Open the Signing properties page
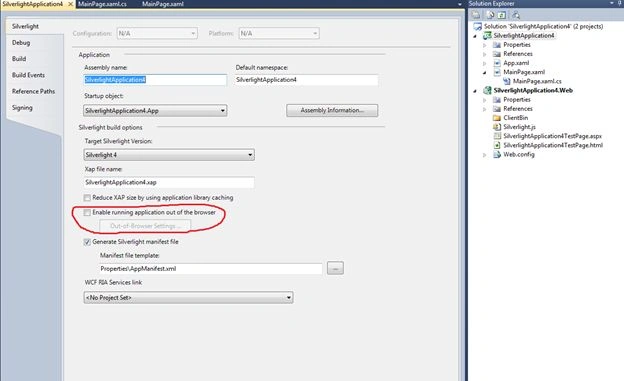Screen dimensions: 624x381 (22, 108)
